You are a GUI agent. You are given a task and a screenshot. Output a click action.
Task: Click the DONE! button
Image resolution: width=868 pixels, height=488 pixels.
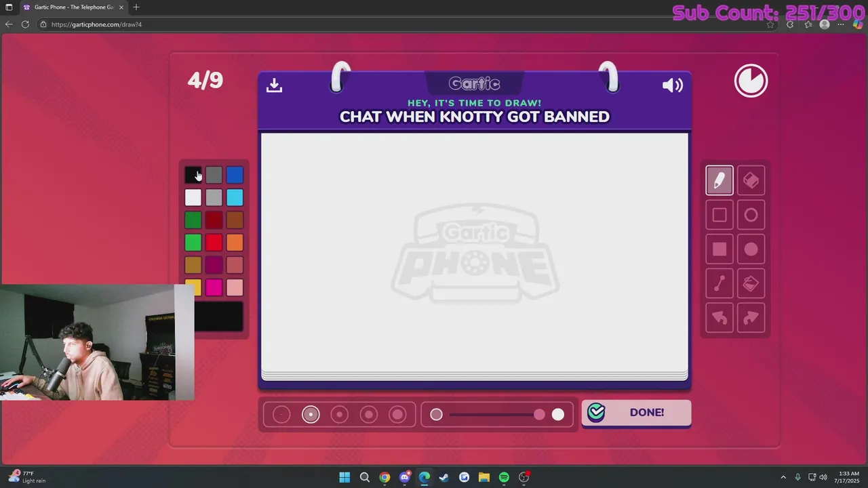[x=636, y=412]
